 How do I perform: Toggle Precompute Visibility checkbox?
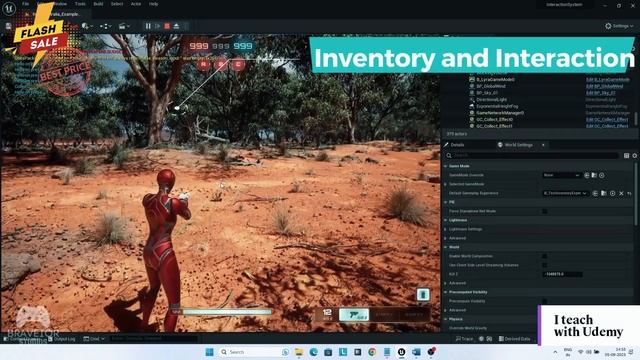coord(544,301)
